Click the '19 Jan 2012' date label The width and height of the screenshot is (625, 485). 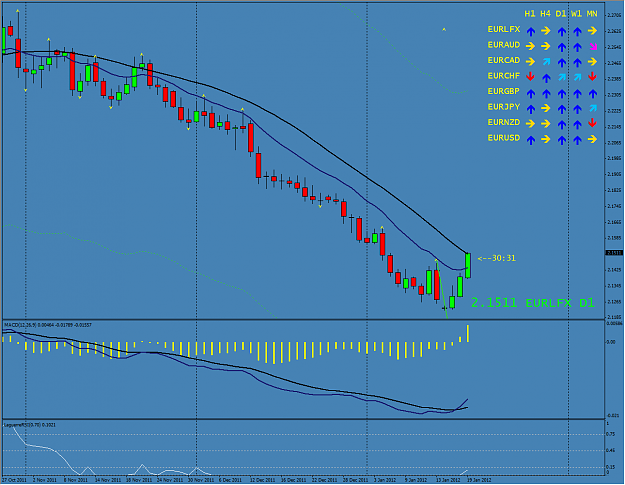pyautogui.click(x=480, y=480)
